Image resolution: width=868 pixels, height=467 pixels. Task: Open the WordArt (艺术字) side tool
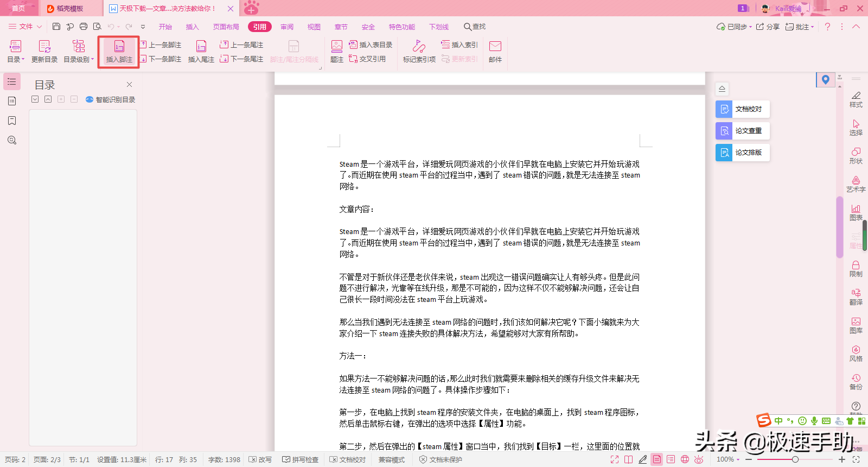point(856,184)
